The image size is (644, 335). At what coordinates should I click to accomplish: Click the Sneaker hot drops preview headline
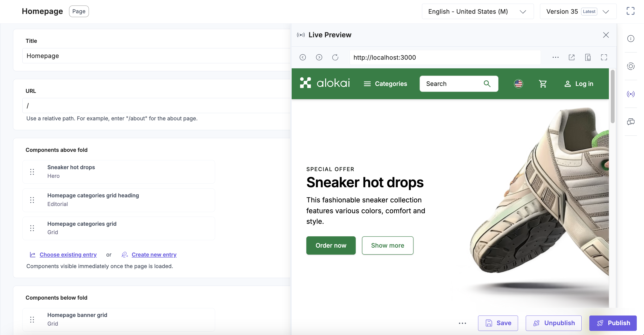365,182
